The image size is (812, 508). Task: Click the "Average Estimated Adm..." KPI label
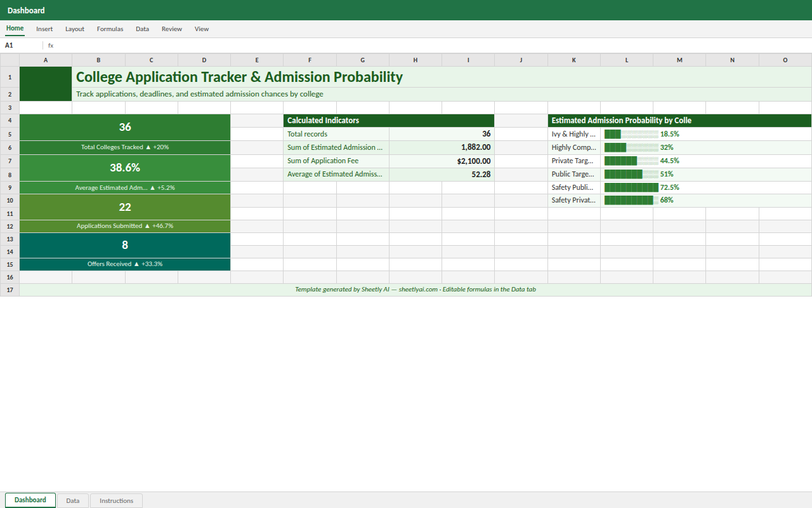point(125,188)
